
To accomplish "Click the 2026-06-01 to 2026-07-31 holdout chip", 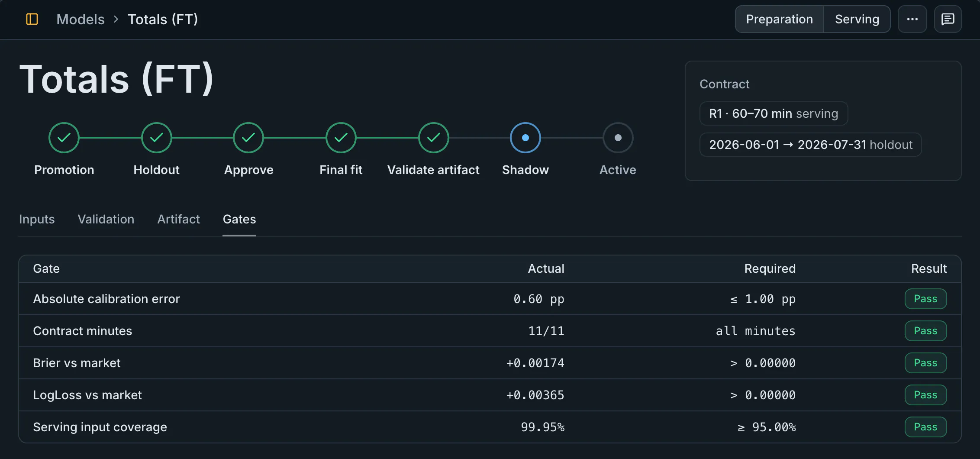I will point(810,145).
